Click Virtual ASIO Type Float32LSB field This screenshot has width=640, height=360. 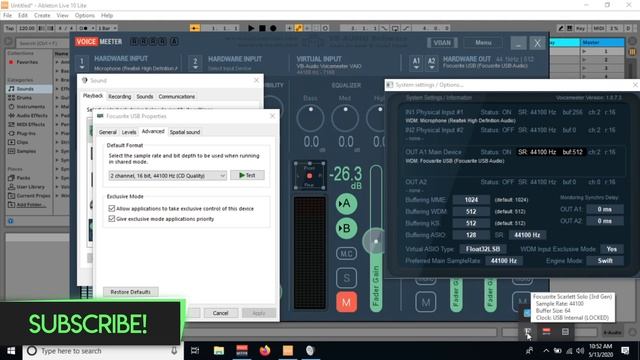click(x=483, y=249)
